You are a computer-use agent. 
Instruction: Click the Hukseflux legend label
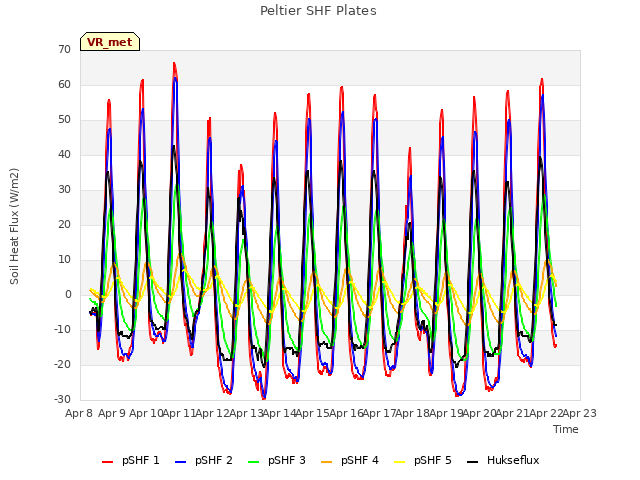[513, 460]
